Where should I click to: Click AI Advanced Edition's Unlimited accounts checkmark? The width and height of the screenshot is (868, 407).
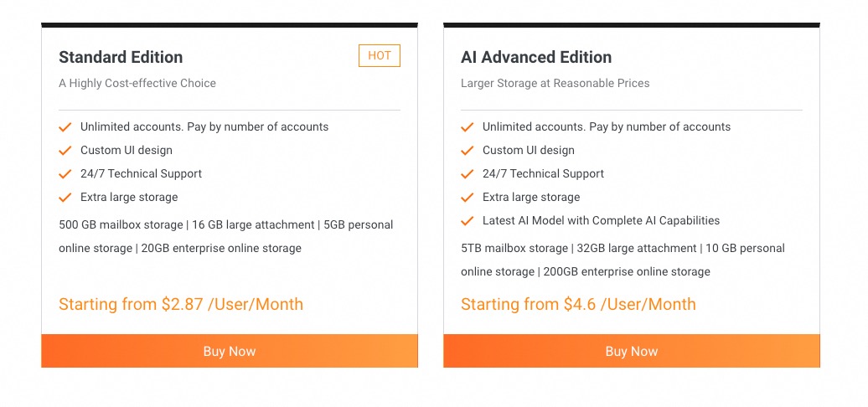[467, 127]
